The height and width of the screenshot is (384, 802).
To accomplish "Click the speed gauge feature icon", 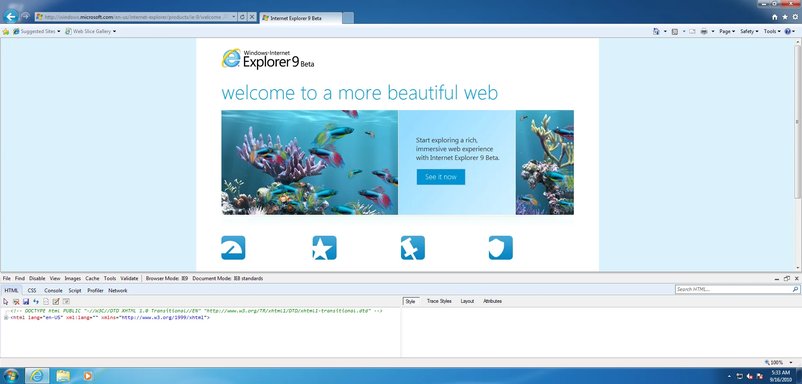I will [x=233, y=247].
